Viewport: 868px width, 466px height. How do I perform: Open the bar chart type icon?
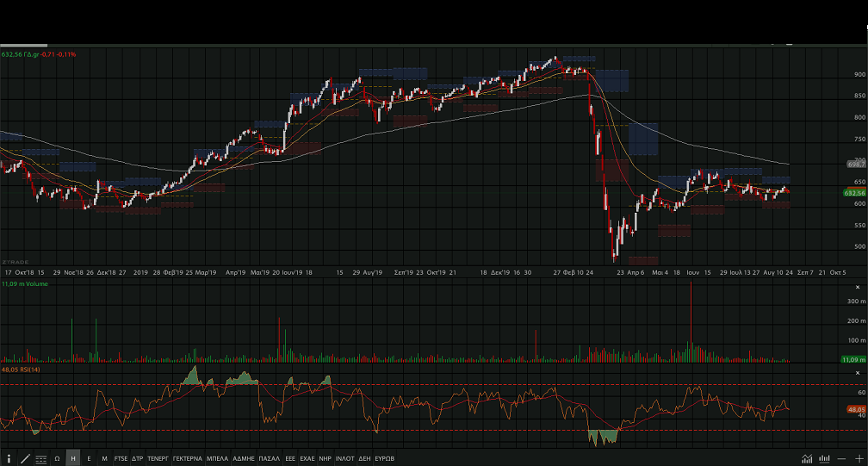824,459
